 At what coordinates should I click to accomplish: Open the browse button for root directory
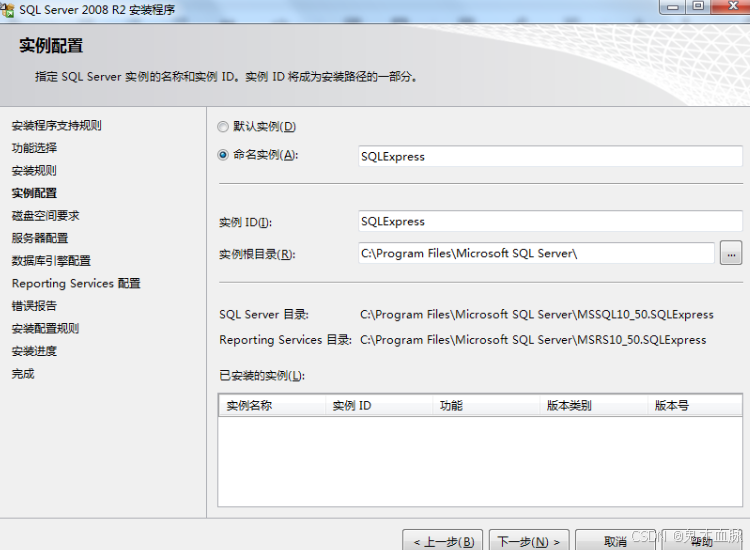(x=731, y=253)
